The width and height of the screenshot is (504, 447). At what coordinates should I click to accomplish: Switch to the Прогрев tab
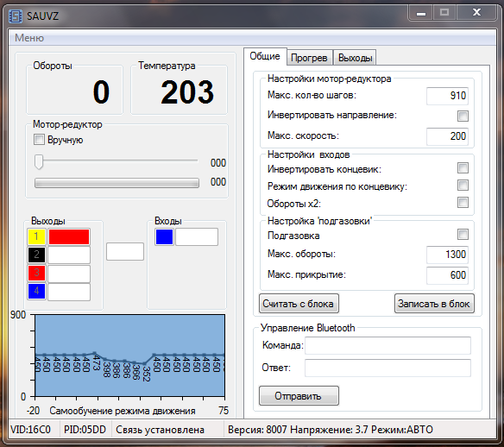(309, 58)
